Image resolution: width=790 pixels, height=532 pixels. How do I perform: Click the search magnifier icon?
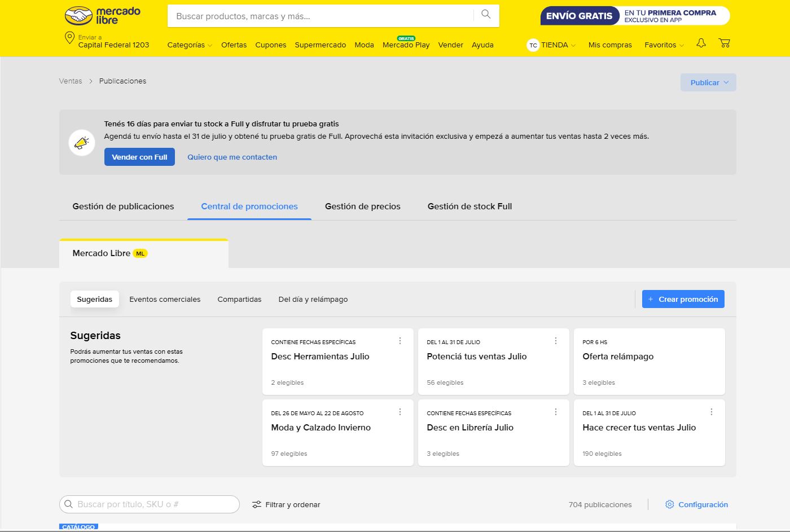point(486,15)
